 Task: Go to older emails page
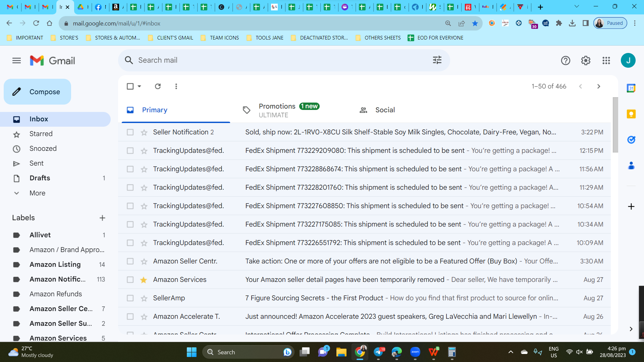point(599,86)
